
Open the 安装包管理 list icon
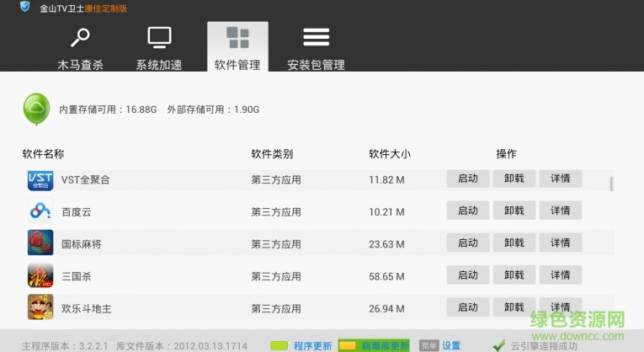click(316, 37)
